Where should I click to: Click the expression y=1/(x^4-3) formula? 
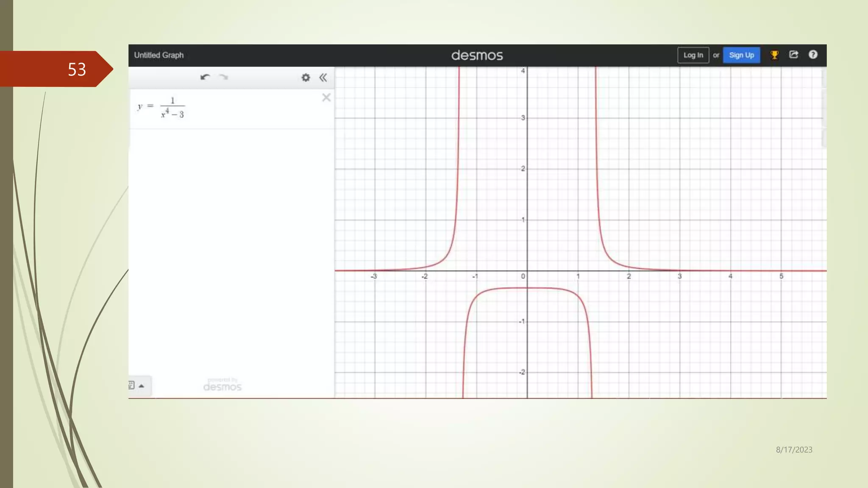(x=162, y=107)
